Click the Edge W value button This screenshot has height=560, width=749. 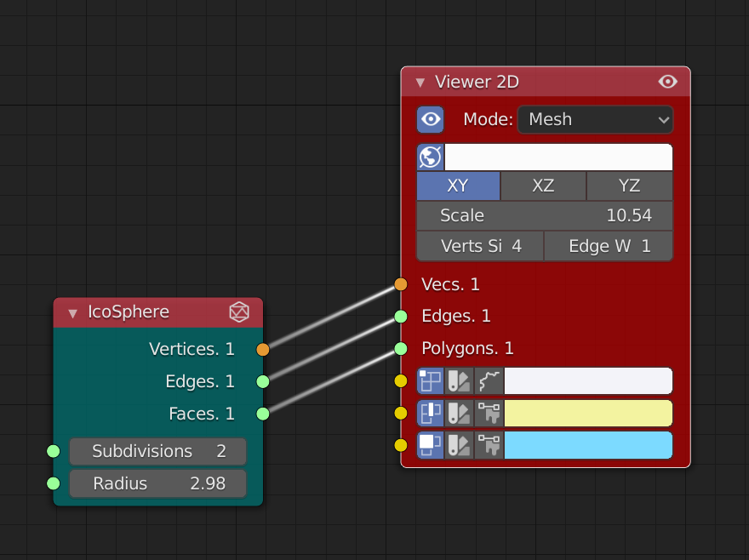(608, 245)
